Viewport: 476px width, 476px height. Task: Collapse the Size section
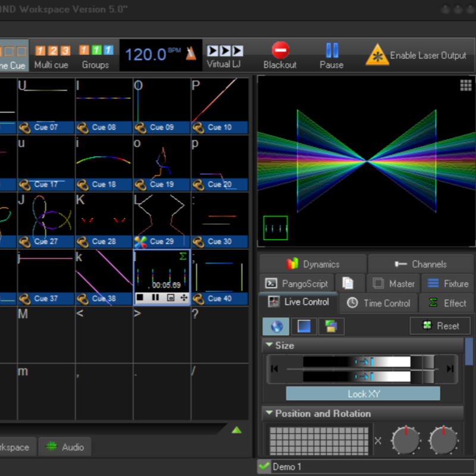270,345
